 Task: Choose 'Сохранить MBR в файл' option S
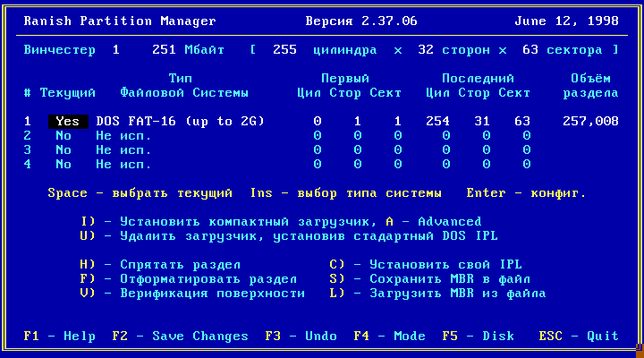click(x=429, y=279)
